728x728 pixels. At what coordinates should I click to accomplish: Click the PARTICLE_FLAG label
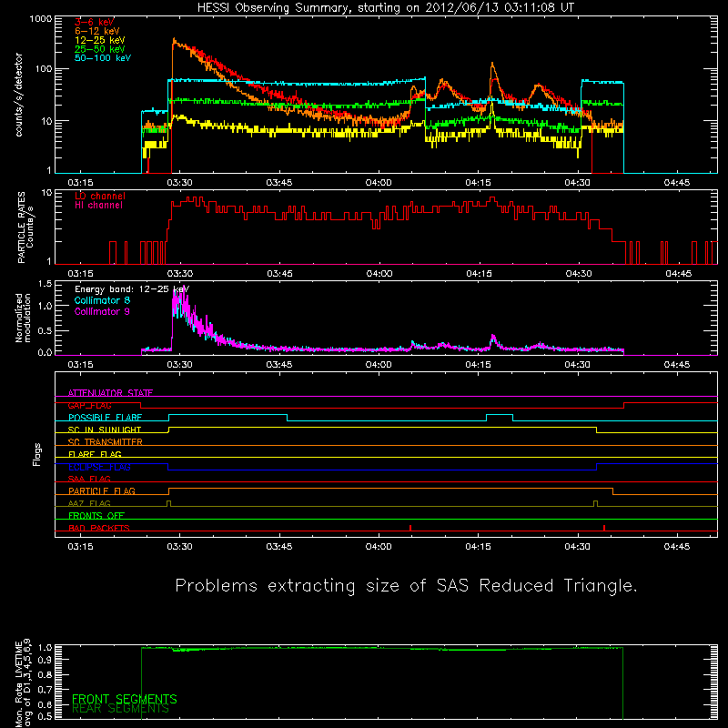point(102,490)
